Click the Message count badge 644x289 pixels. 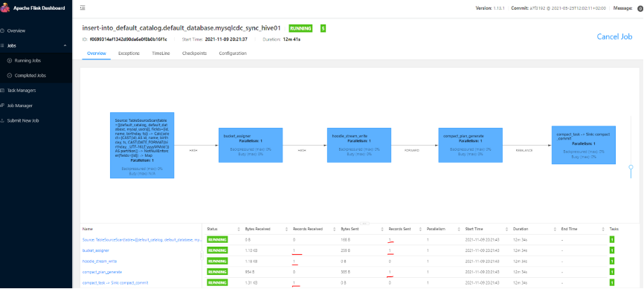tap(640, 8)
